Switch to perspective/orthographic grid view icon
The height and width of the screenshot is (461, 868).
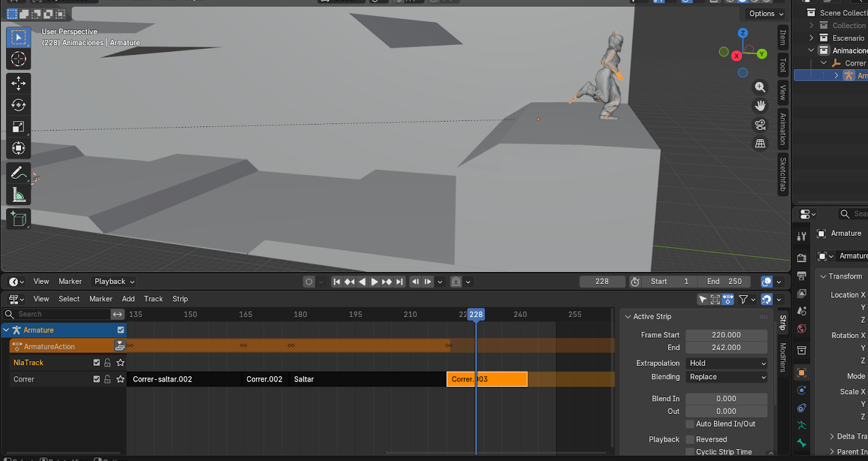point(760,144)
